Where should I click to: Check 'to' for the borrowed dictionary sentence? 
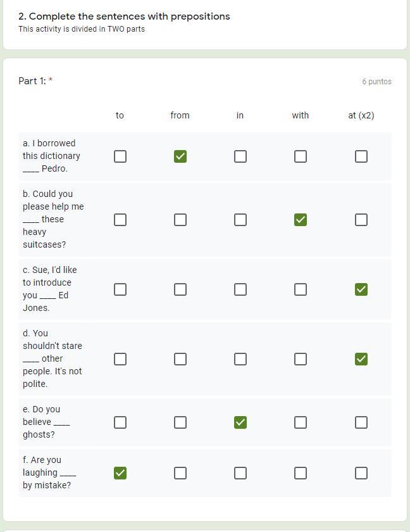[x=120, y=156]
